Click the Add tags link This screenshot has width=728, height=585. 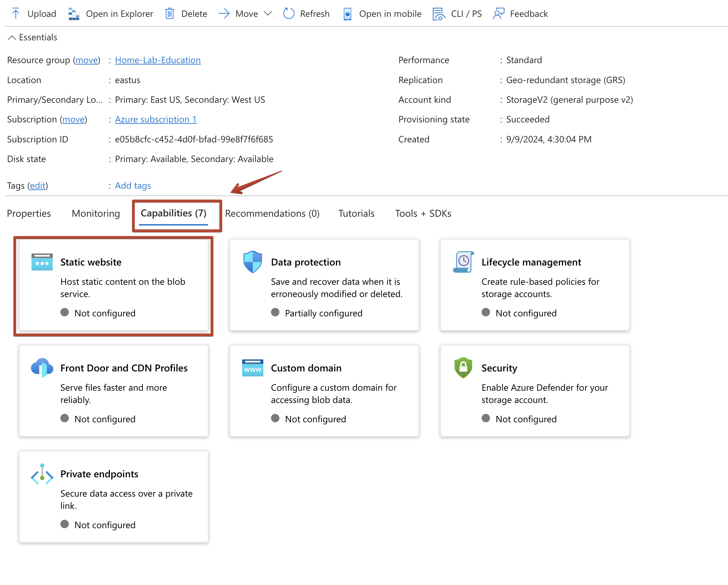(133, 186)
